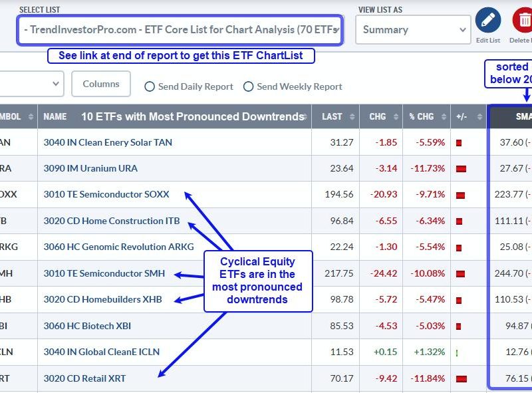Sort by the LAST column arrows
The image size is (532, 393).
click(352, 117)
